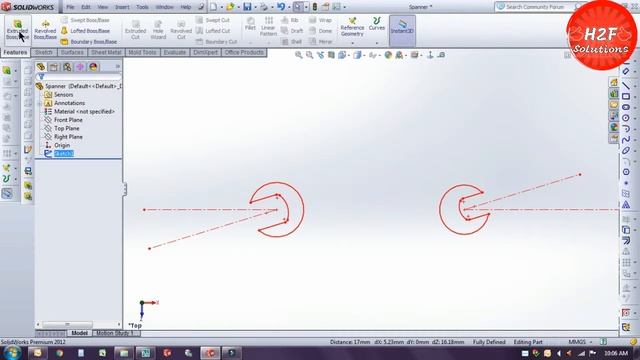Click the Rebuild traffic light icon
This screenshot has width=640, height=360.
(x=315, y=7)
